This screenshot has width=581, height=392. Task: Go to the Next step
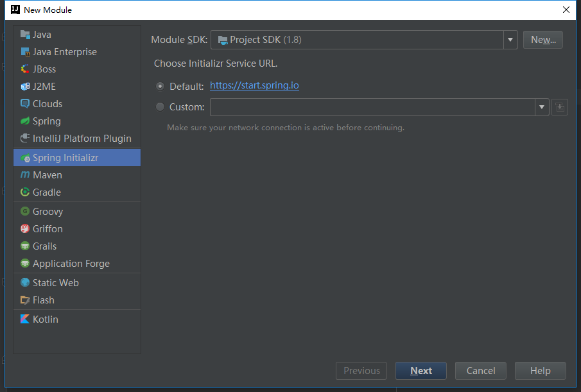(421, 371)
